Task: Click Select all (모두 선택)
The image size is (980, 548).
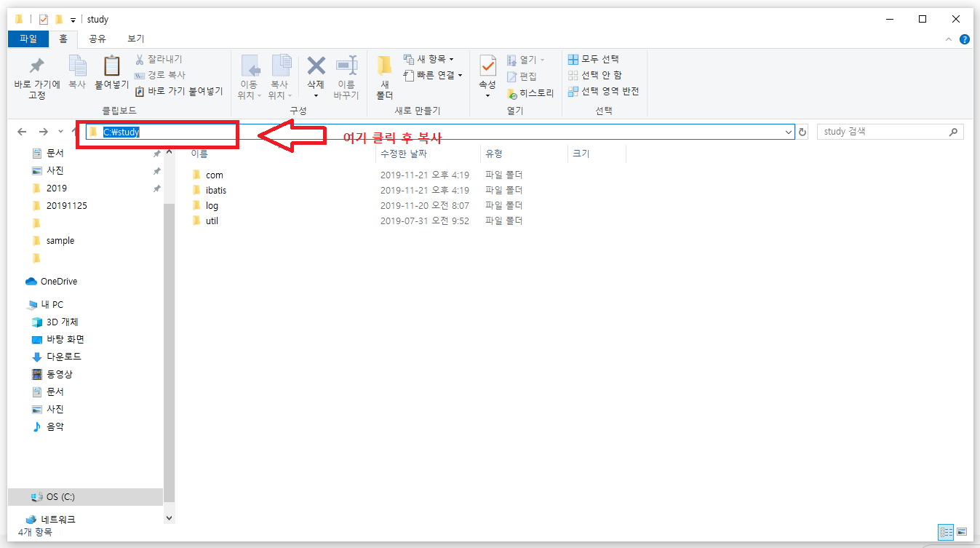Action: point(594,59)
